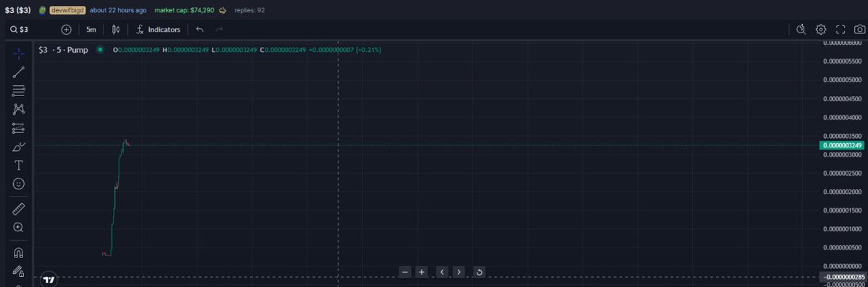
Task: Select the trend line tool
Action: click(19, 72)
